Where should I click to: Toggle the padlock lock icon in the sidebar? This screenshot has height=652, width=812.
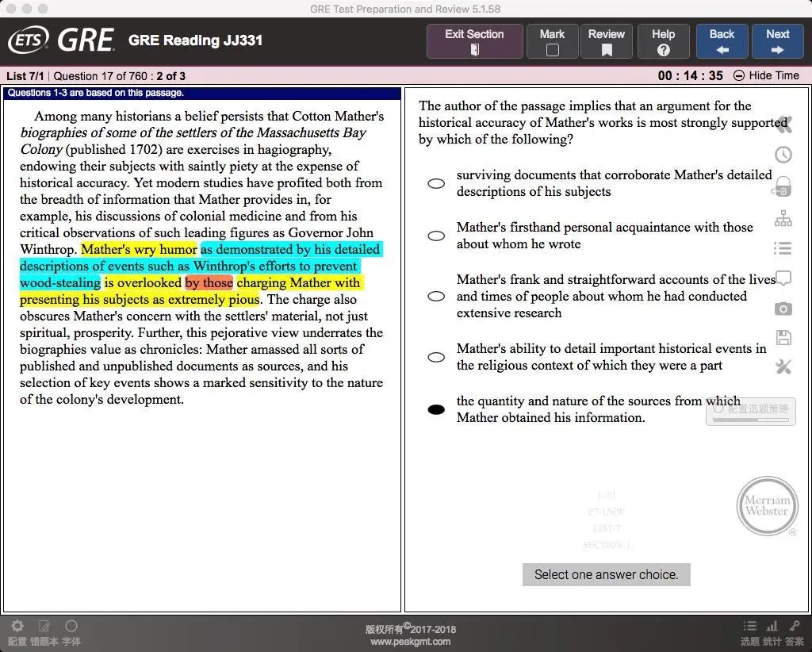click(783, 186)
